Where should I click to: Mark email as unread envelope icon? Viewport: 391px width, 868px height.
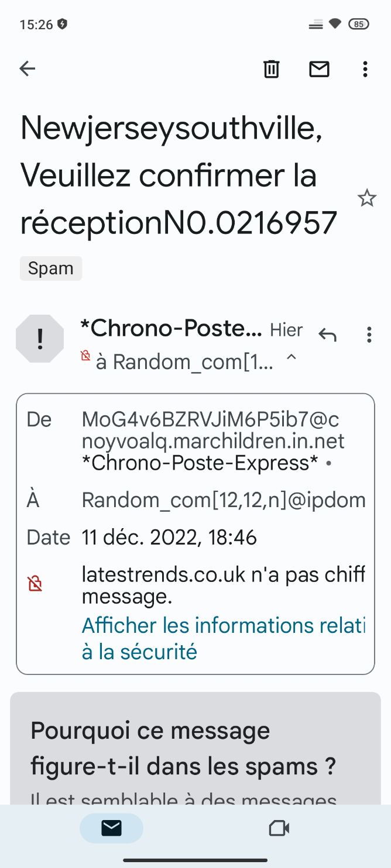[x=319, y=69]
